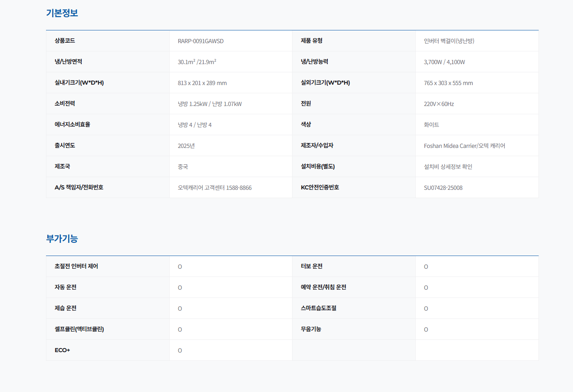Click the 인버터 벽걸이(냉난방) product type value
This screenshot has width=573, height=392.
tap(449, 41)
